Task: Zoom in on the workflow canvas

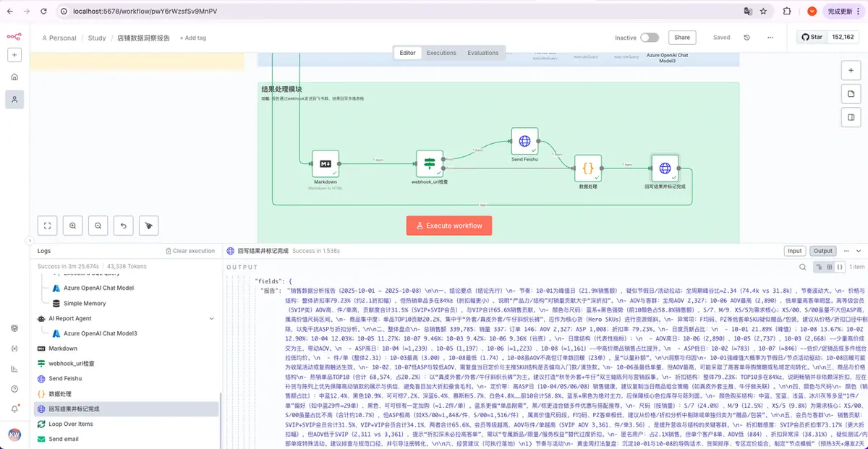Action: 73,226
